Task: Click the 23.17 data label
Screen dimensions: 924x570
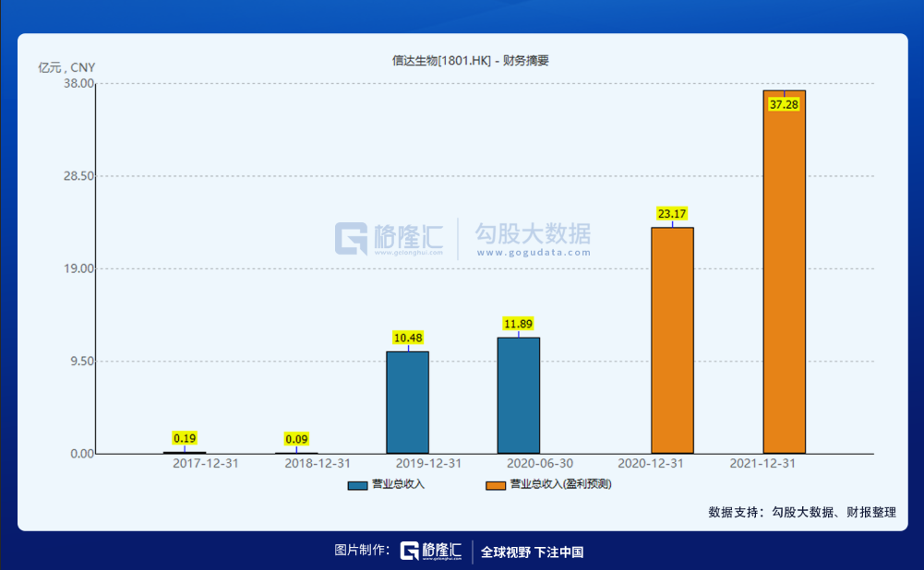Action: tap(672, 214)
